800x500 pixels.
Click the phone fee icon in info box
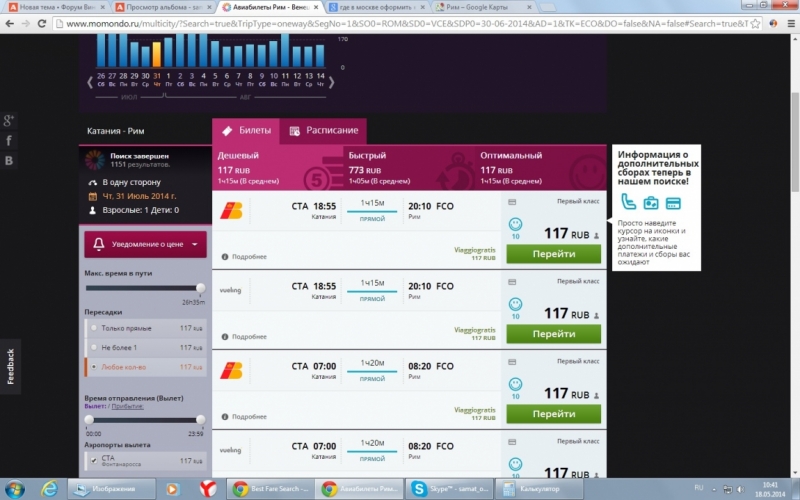(x=629, y=202)
